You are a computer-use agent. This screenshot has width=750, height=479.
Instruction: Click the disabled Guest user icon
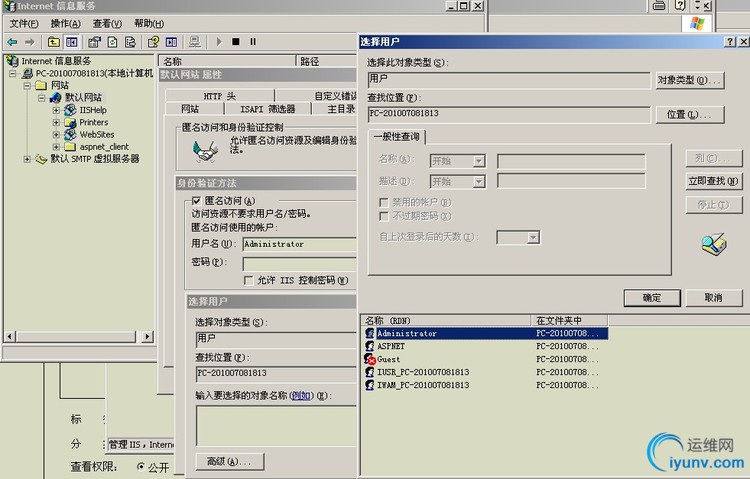(x=369, y=359)
